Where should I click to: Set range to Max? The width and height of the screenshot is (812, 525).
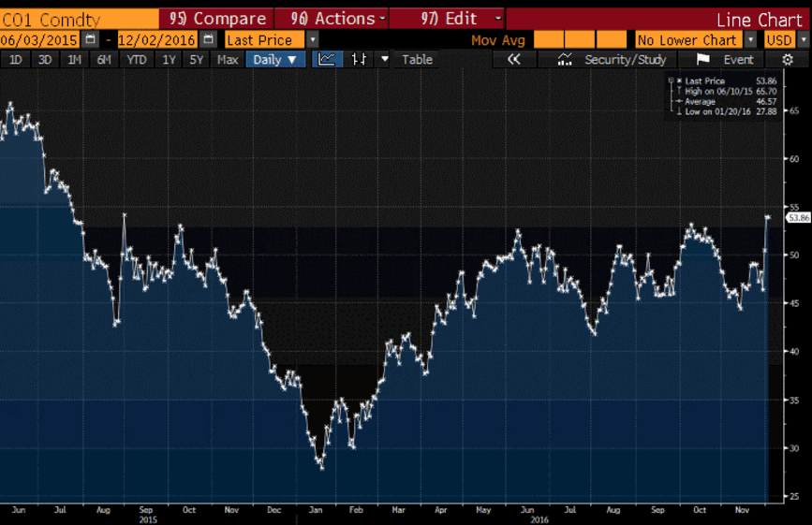tap(228, 60)
